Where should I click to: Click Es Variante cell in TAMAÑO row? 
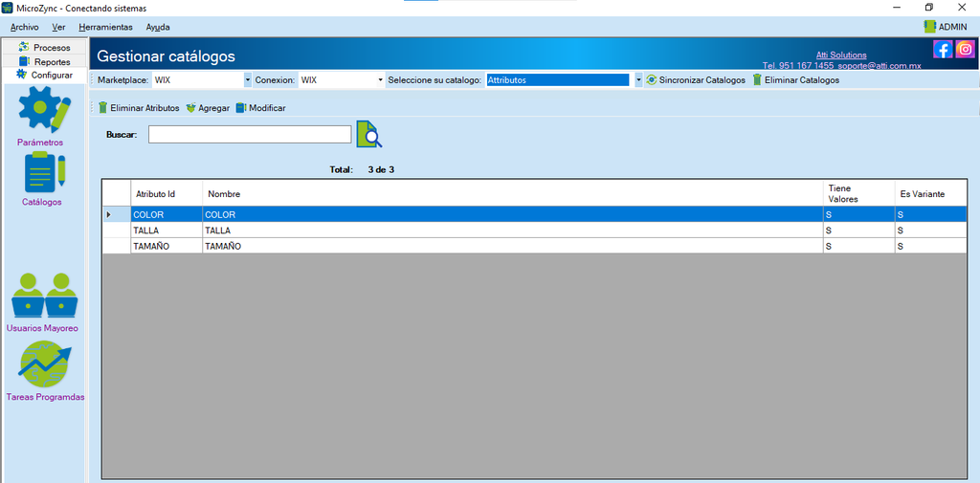pyautogui.click(x=930, y=246)
